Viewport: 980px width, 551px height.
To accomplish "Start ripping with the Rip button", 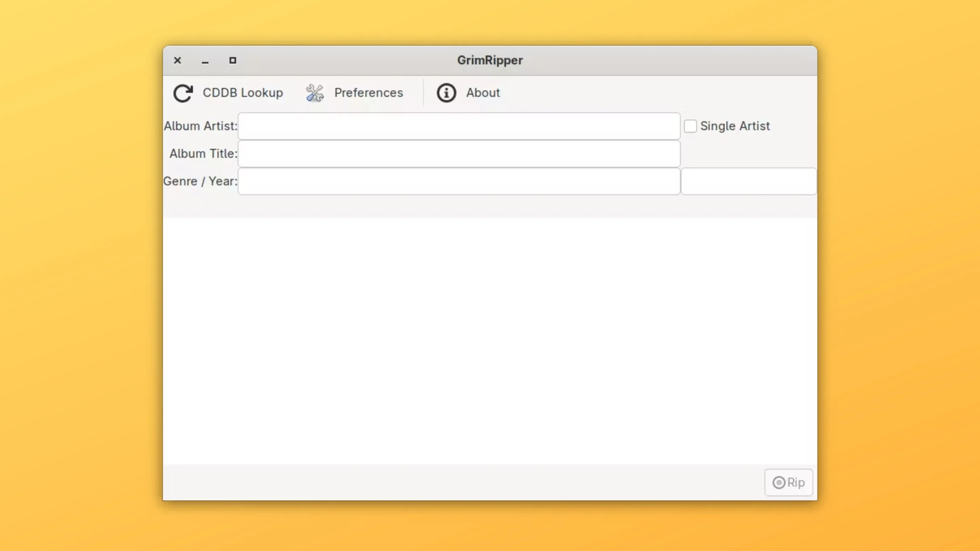I will pos(788,482).
